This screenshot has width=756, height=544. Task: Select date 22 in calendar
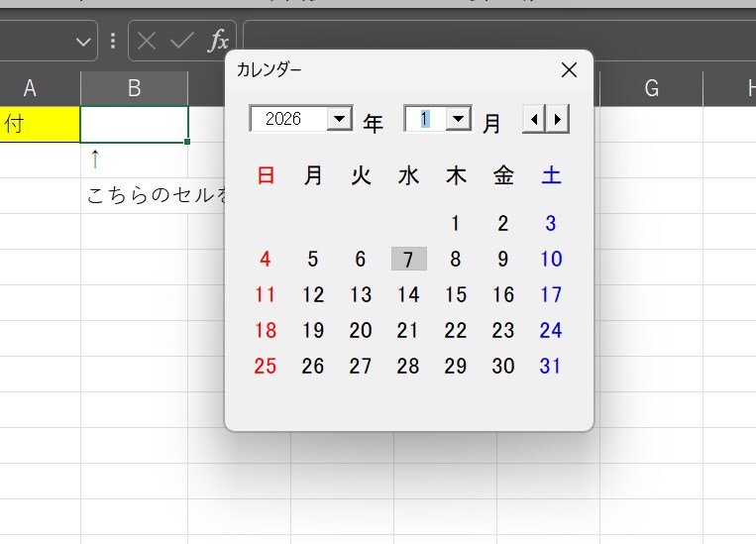coord(456,330)
